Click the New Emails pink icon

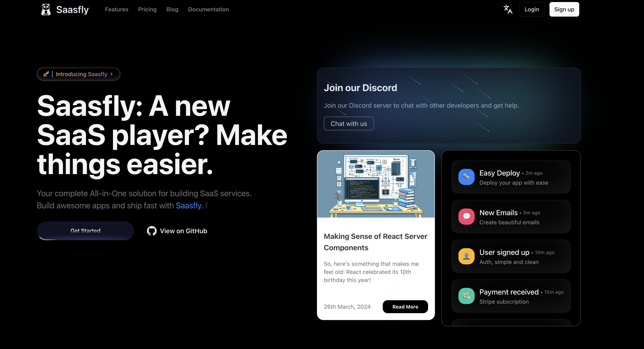[x=466, y=217]
